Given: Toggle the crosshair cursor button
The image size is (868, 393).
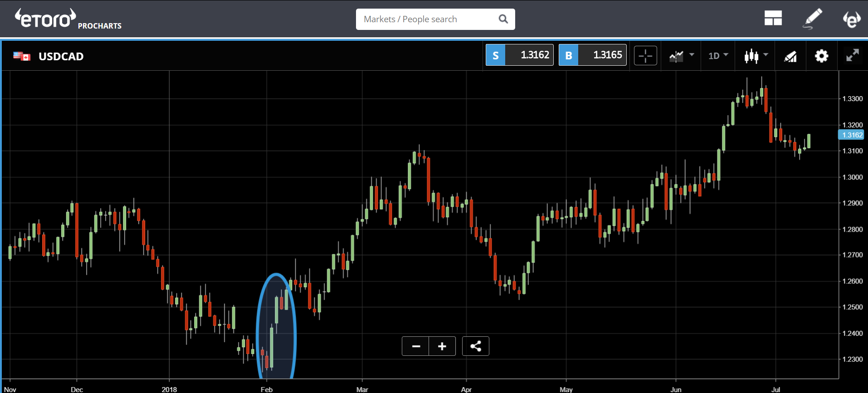Looking at the screenshot, I should click(645, 56).
